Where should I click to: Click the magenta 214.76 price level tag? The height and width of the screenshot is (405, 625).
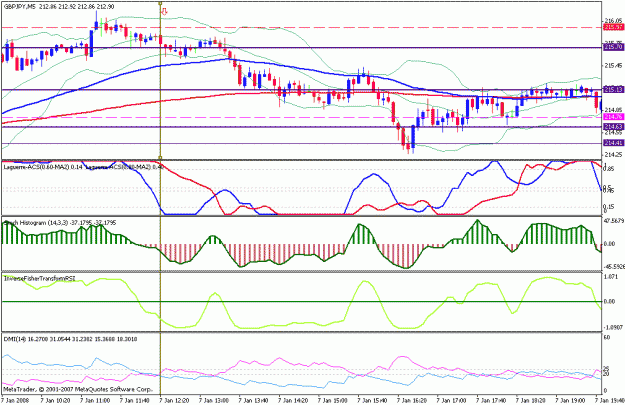(614, 117)
